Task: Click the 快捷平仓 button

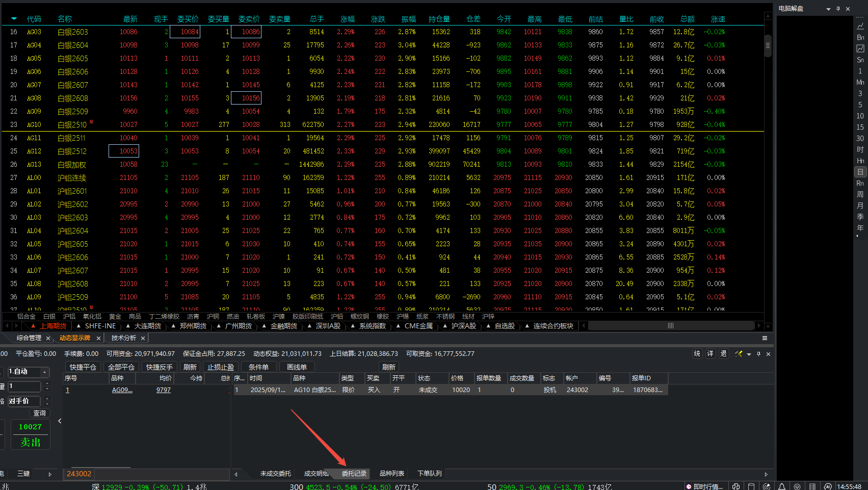Action: 83,367
